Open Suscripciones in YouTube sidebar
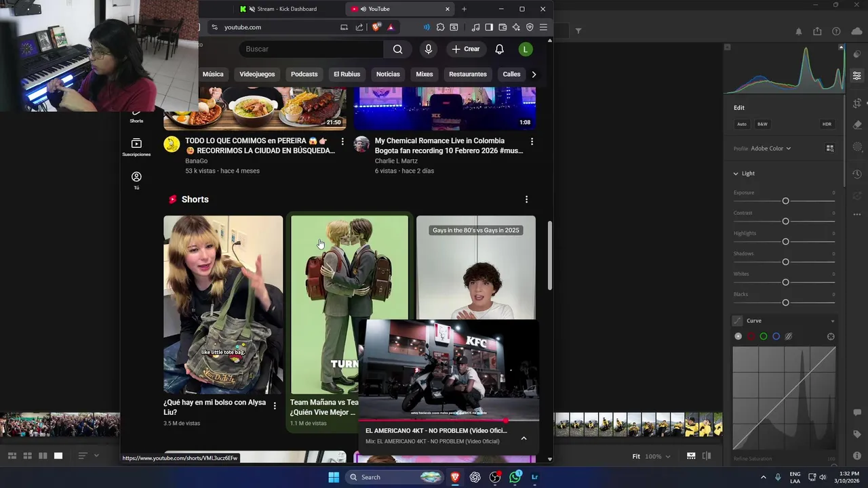868x488 pixels. point(136,147)
